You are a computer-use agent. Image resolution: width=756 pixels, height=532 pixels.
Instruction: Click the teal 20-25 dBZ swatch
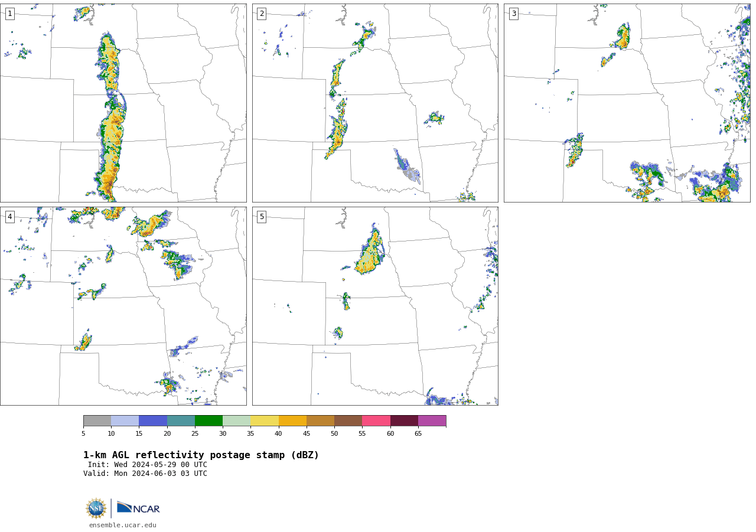181,420
